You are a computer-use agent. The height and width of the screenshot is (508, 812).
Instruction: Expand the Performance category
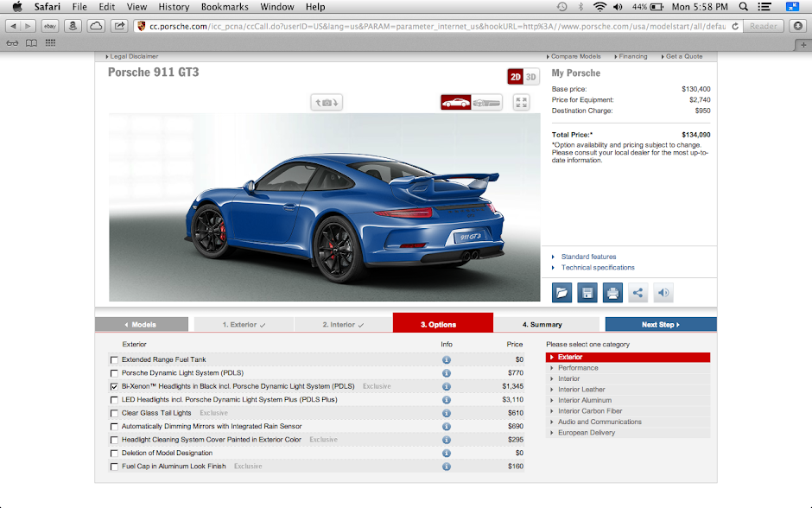coord(578,368)
